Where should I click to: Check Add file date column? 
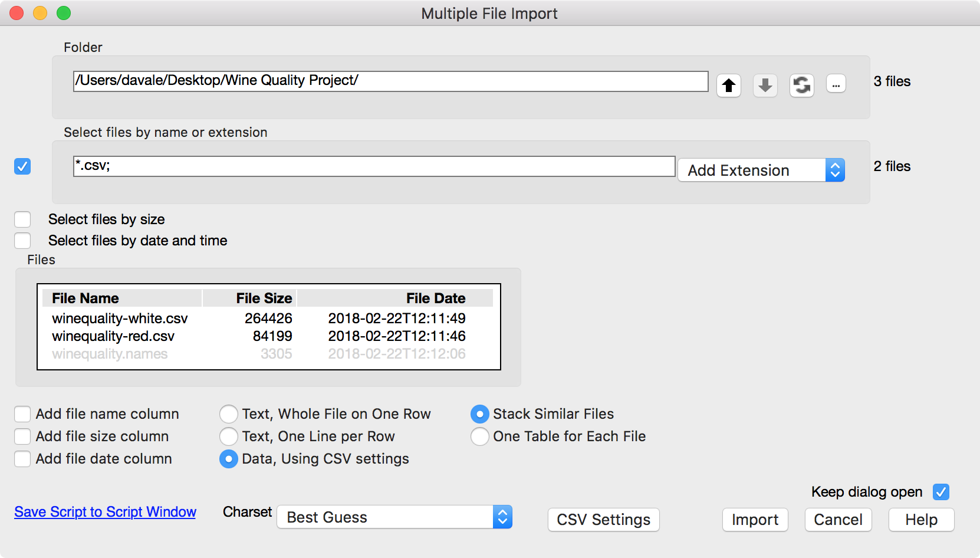[x=22, y=458]
